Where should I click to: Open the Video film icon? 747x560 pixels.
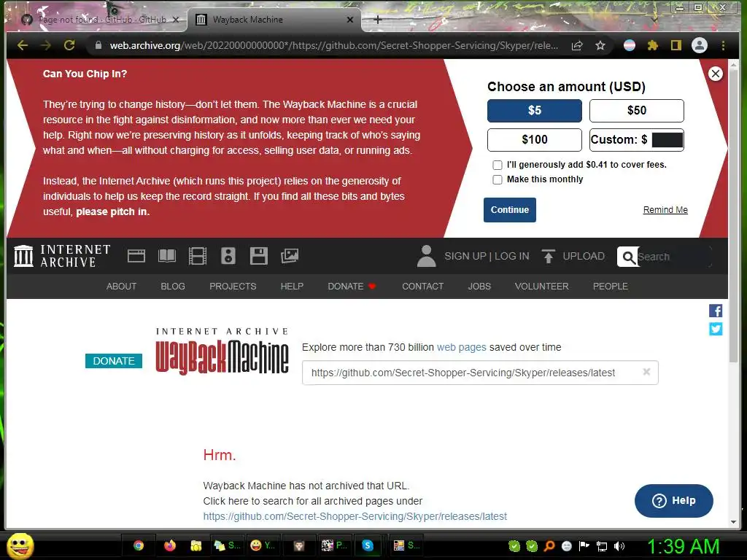(x=197, y=256)
